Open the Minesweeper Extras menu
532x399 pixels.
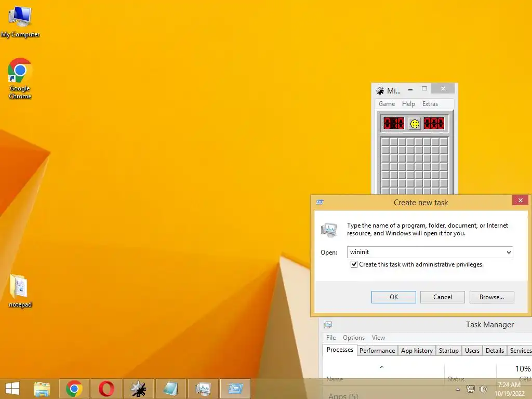(x=430, y=104)
